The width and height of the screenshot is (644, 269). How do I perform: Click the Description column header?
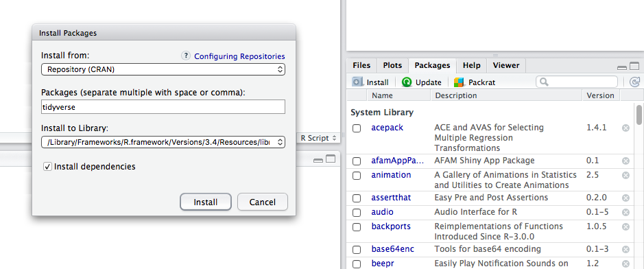pyautogui.click(x=506, y=95)
